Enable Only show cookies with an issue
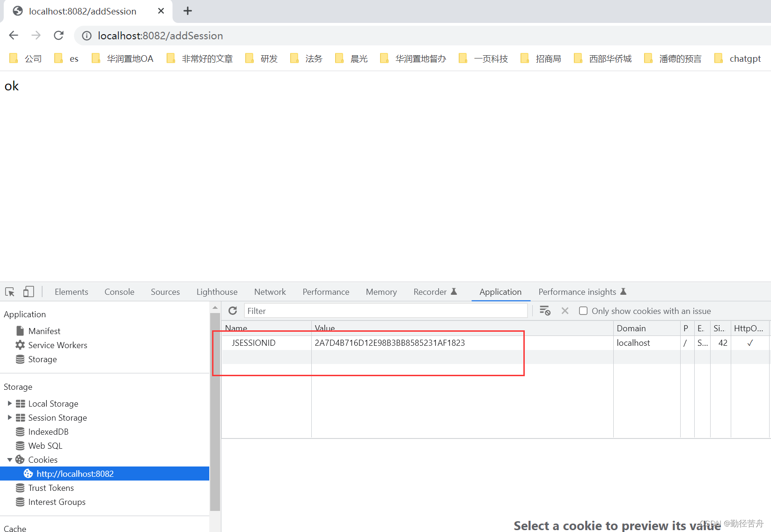Image resolution: width=771 pixels, height=532 pixels. (583, 311)
